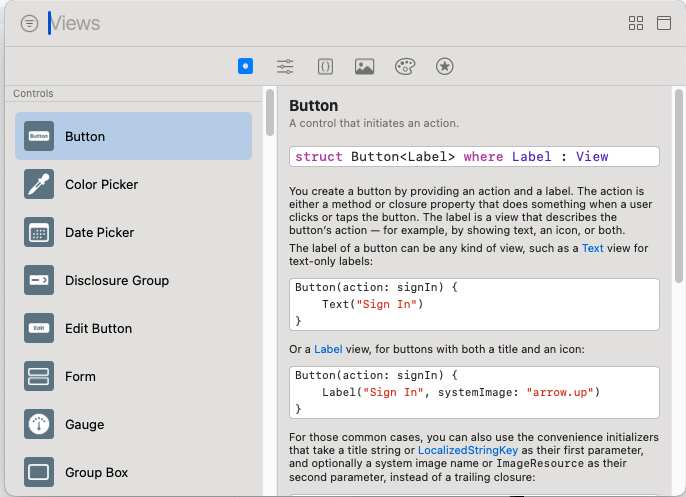Click the Button heading in documentation
The image size is (686, 497).
[x=314, y=106]
